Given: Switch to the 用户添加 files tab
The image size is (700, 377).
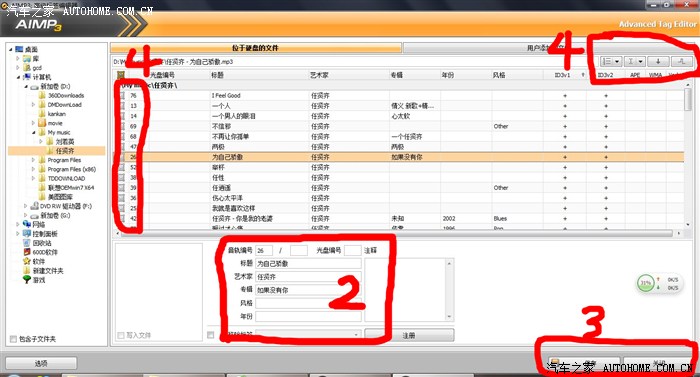Looking at the screenshot, I should pos(548,48).
